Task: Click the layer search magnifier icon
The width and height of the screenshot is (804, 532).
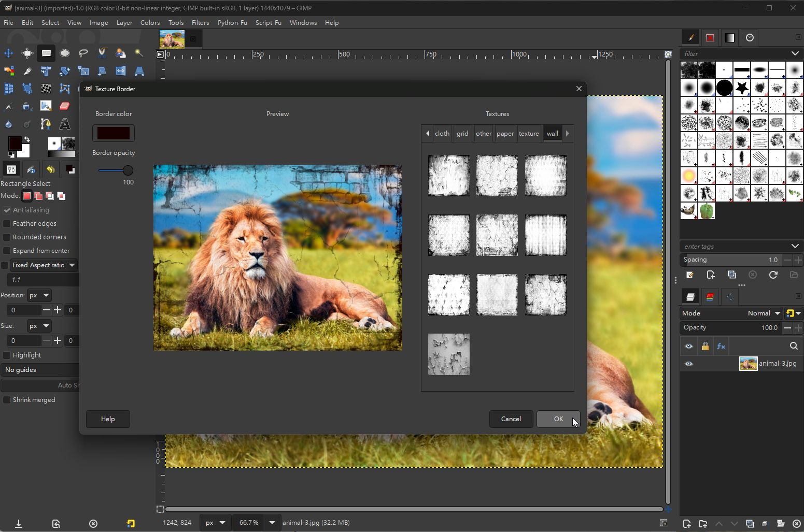Action: click(x=794, y=346)
